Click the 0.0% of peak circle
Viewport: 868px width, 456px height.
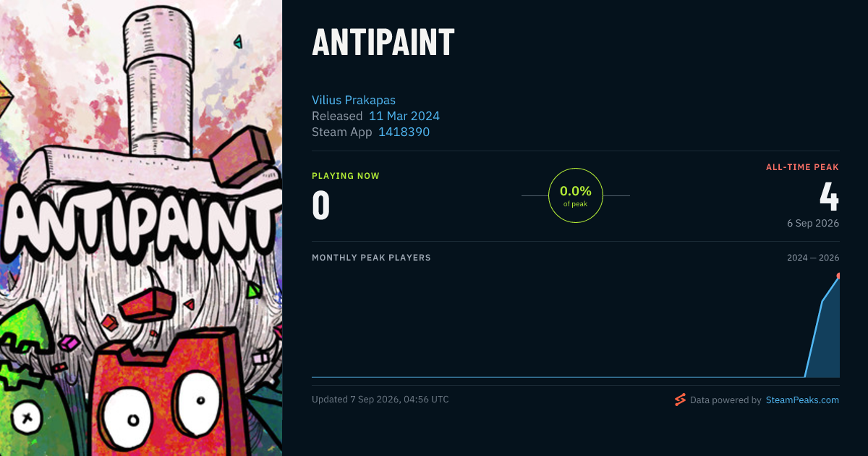[x=576, y=195]
